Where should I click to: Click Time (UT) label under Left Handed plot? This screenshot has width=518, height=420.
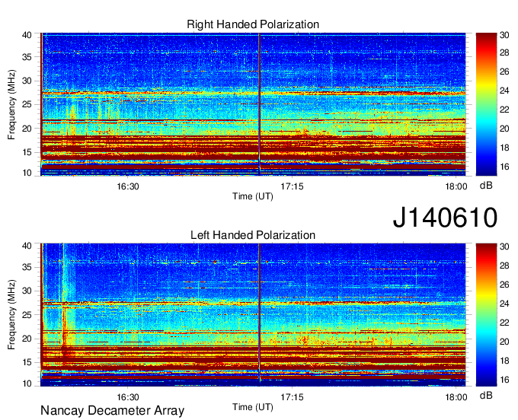[253, 407]
